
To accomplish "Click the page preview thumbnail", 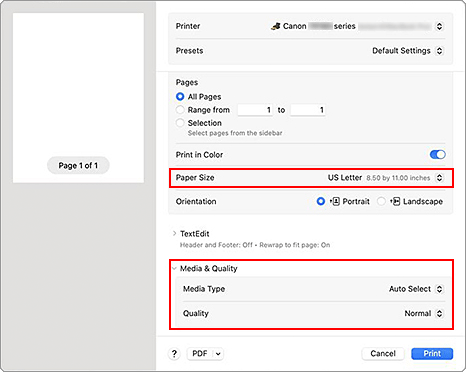I will [78, 98].
